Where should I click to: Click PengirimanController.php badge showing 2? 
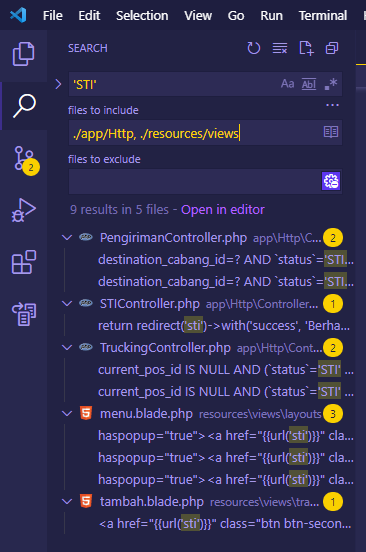pyautogui.click(x=333, y=238)
